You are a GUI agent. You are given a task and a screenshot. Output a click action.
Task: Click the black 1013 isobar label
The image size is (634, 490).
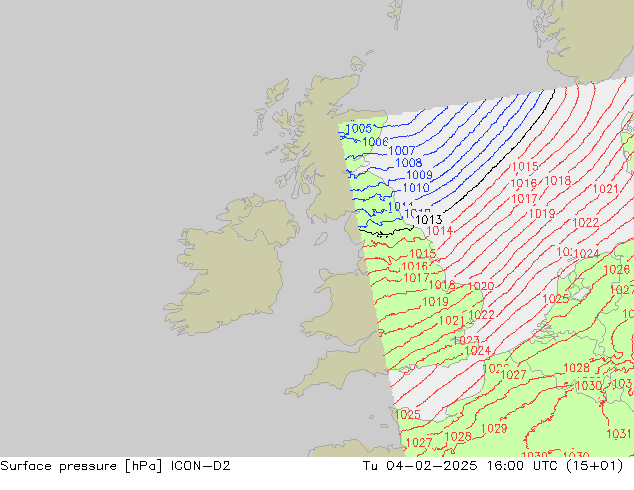point(429,220)
